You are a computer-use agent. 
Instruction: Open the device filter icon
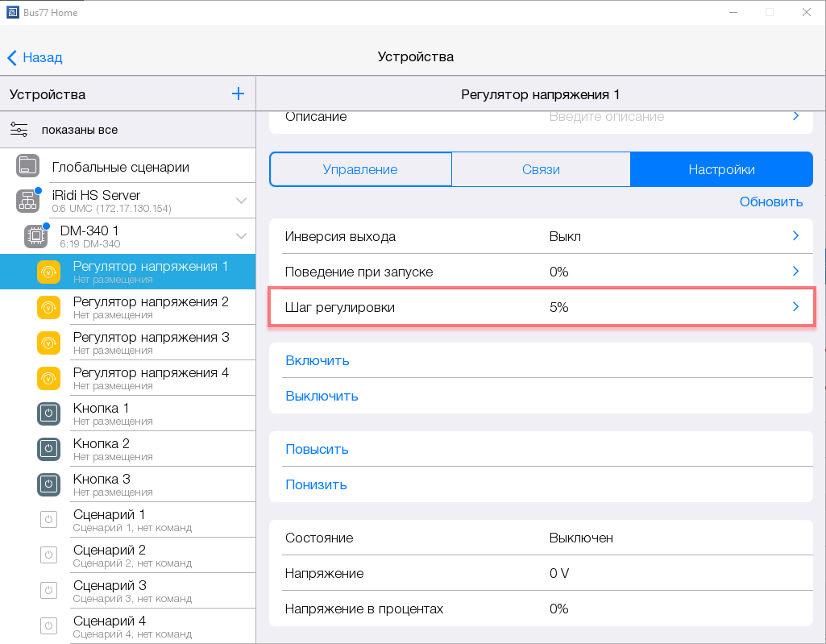[19, 130]
